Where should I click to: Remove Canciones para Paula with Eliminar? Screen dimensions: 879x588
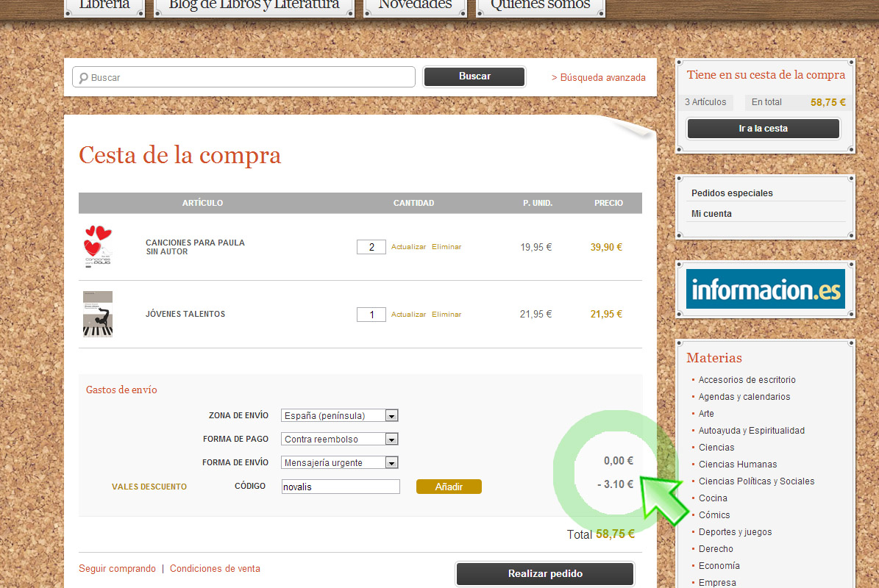[446, 247]
